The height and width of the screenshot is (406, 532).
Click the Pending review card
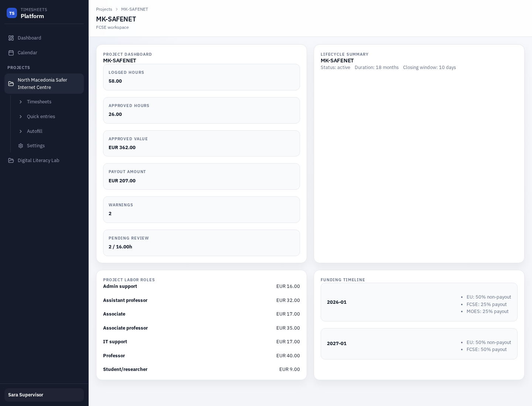pos(201,243)
